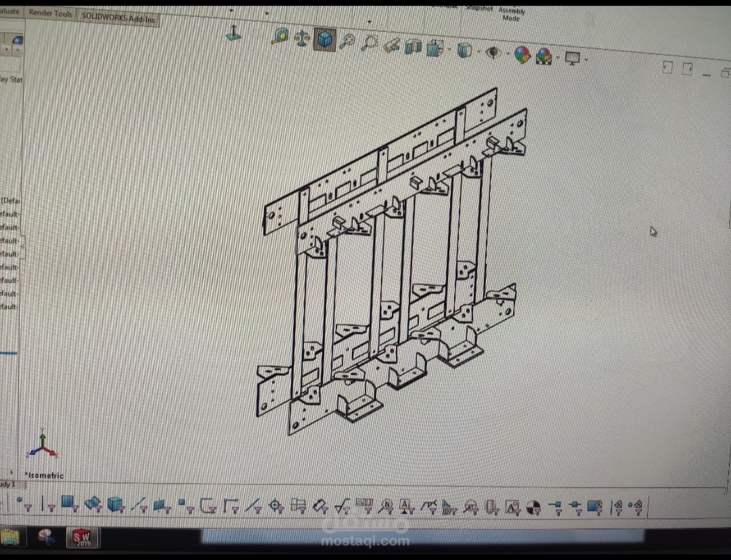The height and width of the screenshot is (560, 731).
Task: Click the Filter Notes/Balloons N icon
Action: [x=386, y=507]
